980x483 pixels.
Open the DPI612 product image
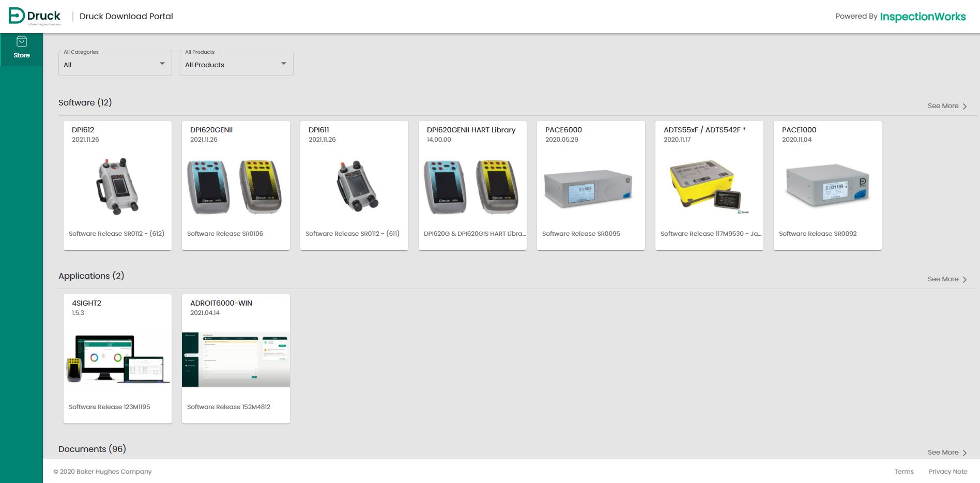point(118,187)
